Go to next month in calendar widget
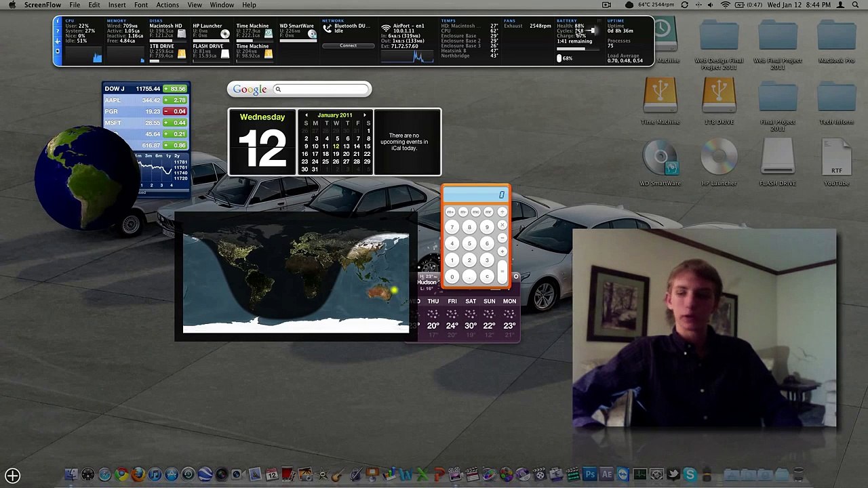The height and width of the screenshot is (488, 868). pyautogui.click(x=364, y=115)
